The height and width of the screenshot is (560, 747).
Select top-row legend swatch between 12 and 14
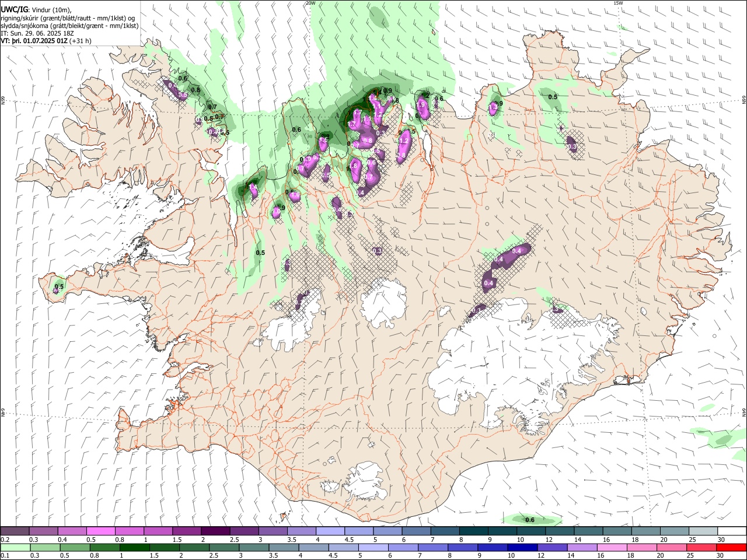(x=559, y=531)
